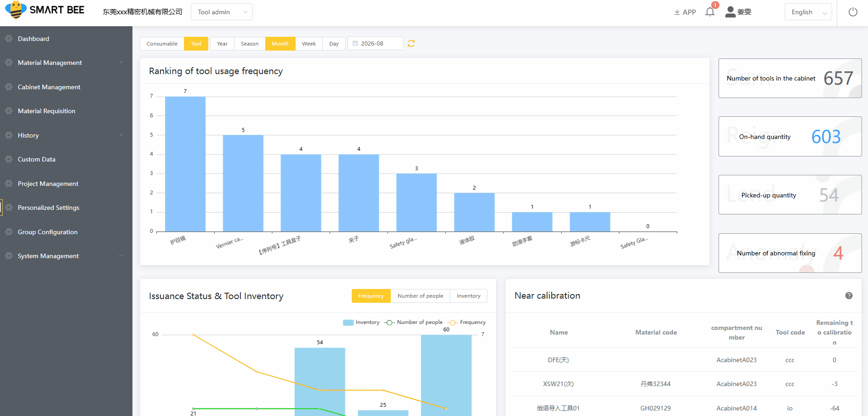Open the Tool admin role dropdown
The height and width of the screenshot is (416, 868).
click(x=222, y=12)
